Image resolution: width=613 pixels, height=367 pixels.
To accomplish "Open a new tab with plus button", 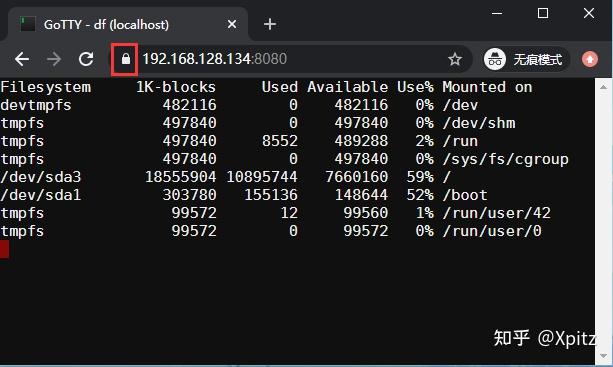I will (270, 24).
